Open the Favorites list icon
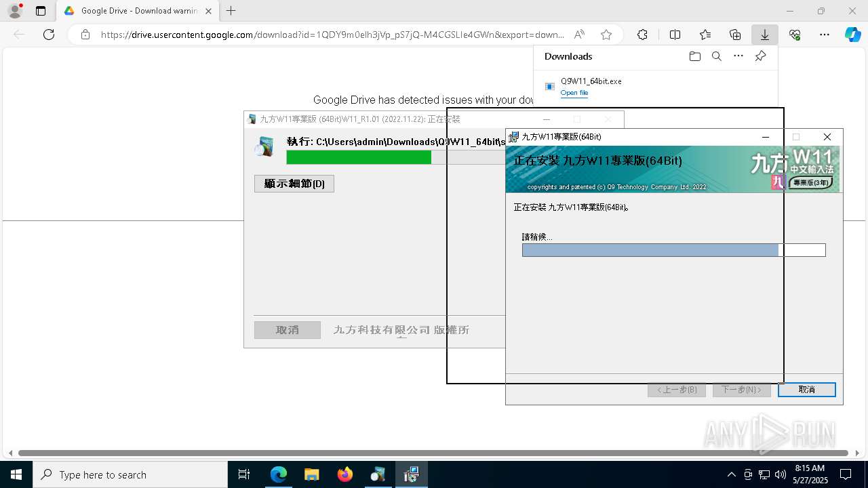Viewport: 868px width, 488px height. point(705,35)
